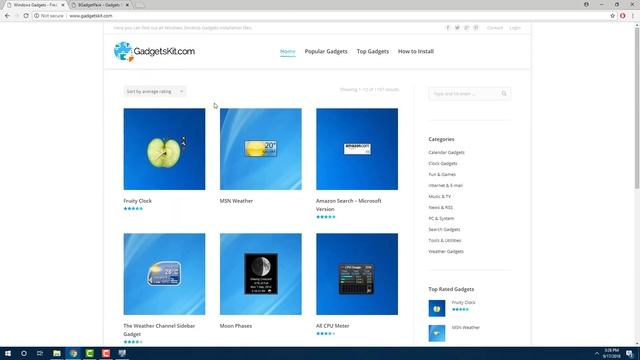Open the Calendar Gadgets category
The height and width of the screenshot is (360, 640).
tap(446, 152)
